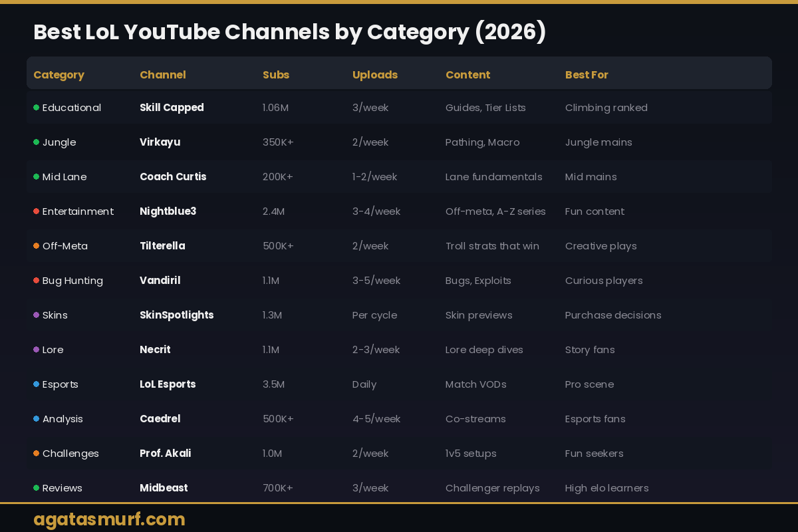Image resolution: width=798 pixels, height=532 pixels.
Task: Click the Climbing ranked cell
Action: pos(606,108)
